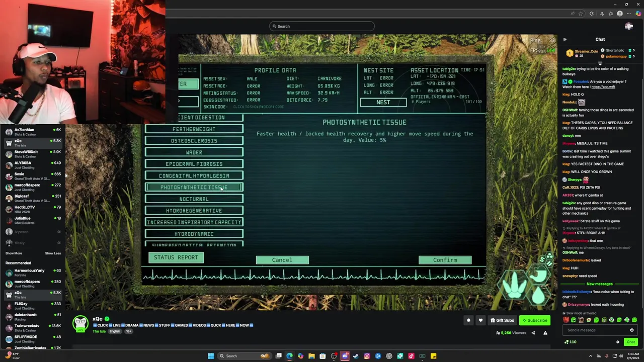This screenshot has width=644, height=362.
Task: Click the green Chat send button
Action: [x=630, y=342]
